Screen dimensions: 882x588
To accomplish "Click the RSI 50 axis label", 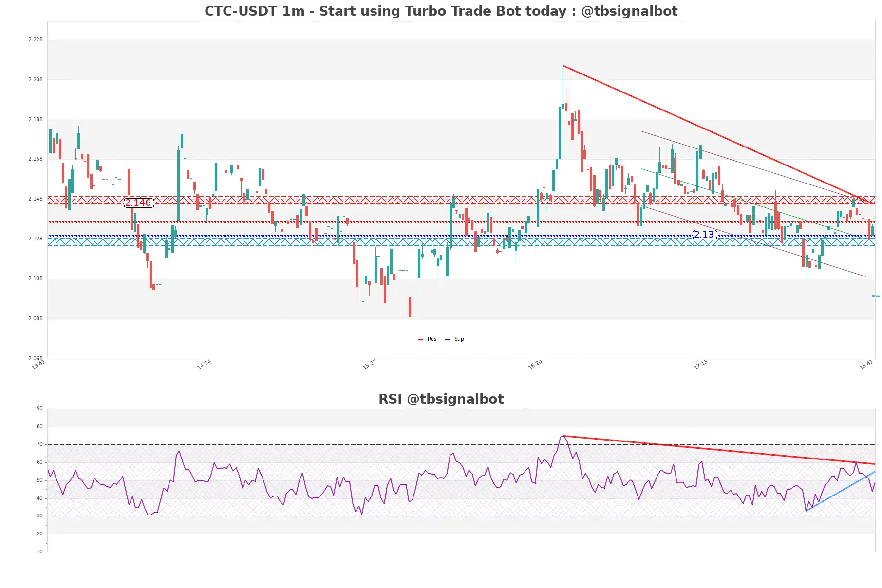I will pos(40,480).
